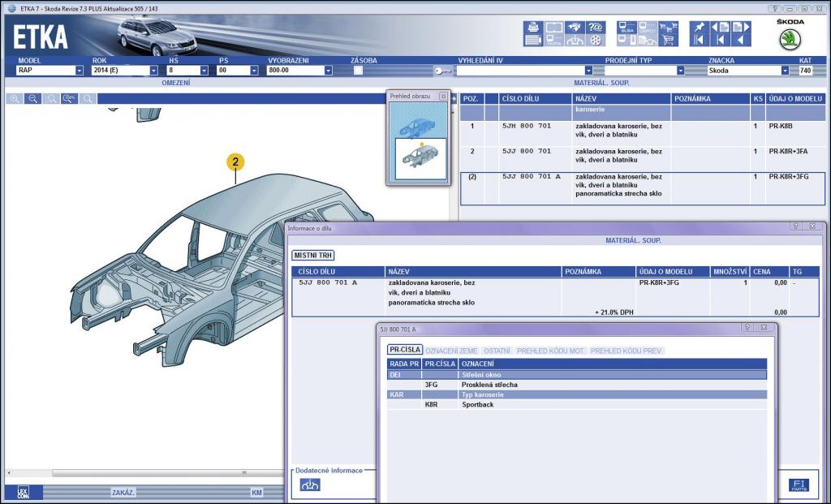Click the Škoda logo at top right
This screenshot has height=504, width=831.
(790, 40)
